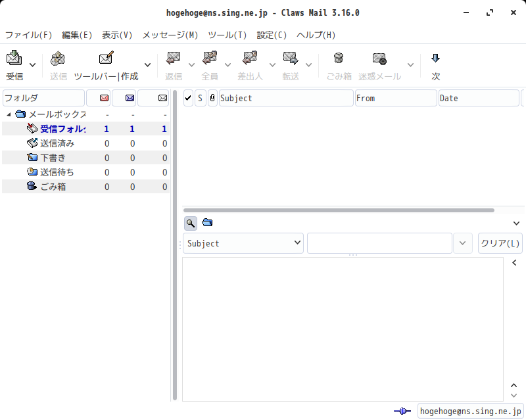Clear the search with クリア(L)

point(500,243)
